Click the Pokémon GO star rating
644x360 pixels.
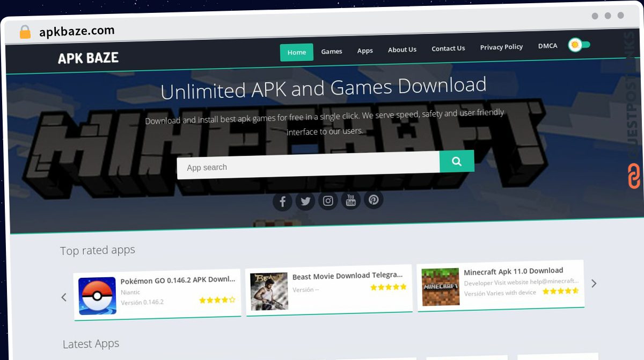click(217, 300)
